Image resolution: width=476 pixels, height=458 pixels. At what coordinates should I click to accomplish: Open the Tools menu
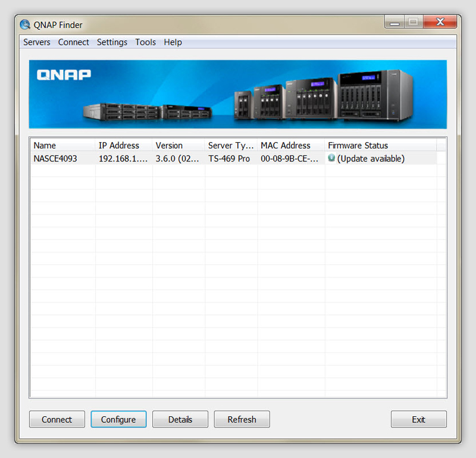coord(145,42)
